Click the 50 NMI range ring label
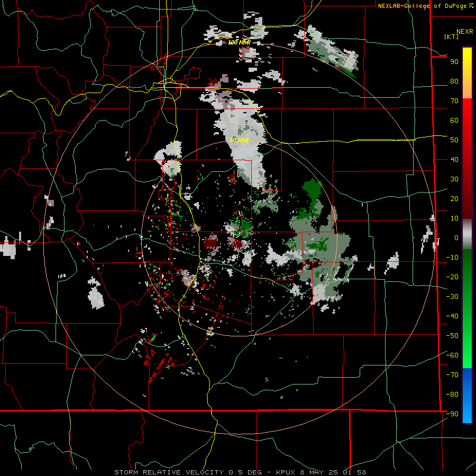Screen dimensions: 476x476 (x=239, y=140)
